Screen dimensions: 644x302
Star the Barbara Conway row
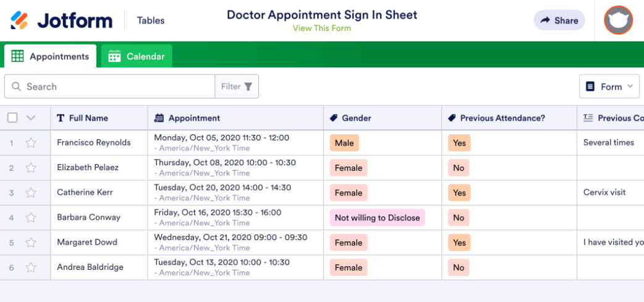(x=31, y=218)
